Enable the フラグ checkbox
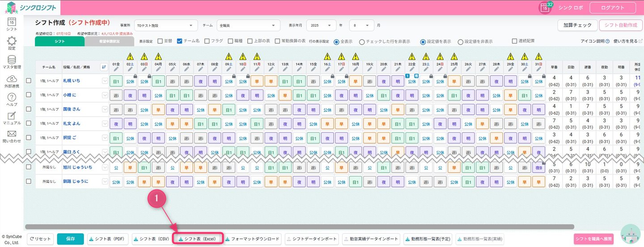Viewport: 644px width, 247px height. pyautogui.click(x=207, y=41)
